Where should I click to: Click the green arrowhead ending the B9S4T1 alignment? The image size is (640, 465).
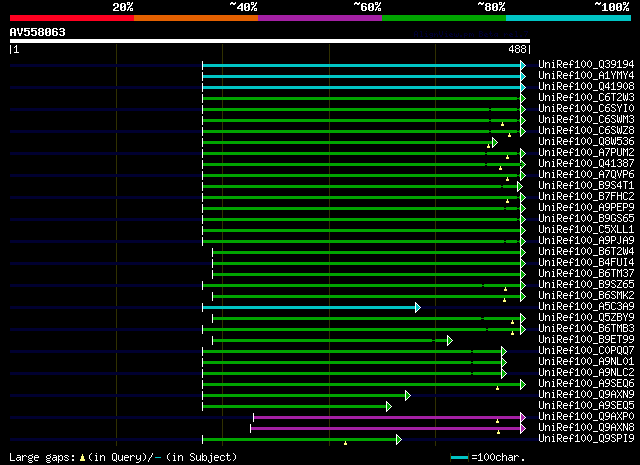[520, 187]
